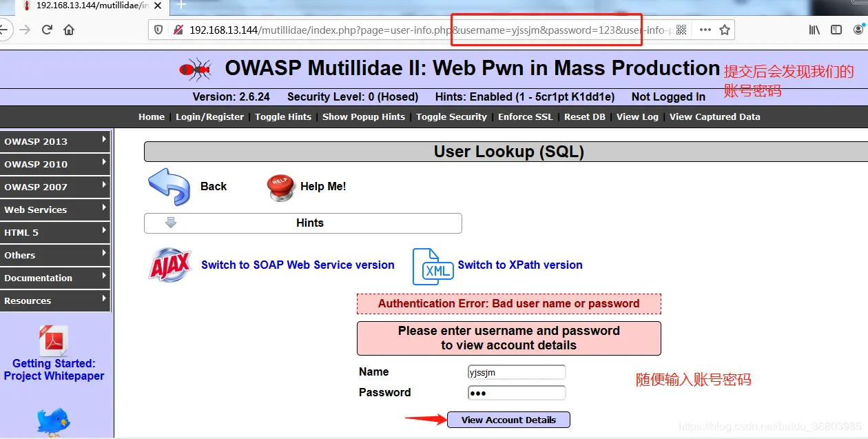The height and width of the screenshot is (439, 868).
Task: Click the Hints: Enabled status text
Action: (525, 96)
